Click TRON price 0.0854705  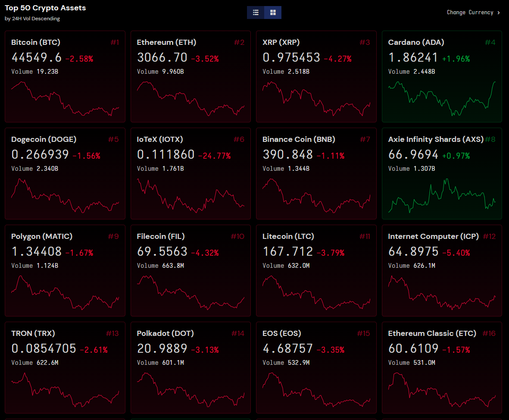coord(44,348)
